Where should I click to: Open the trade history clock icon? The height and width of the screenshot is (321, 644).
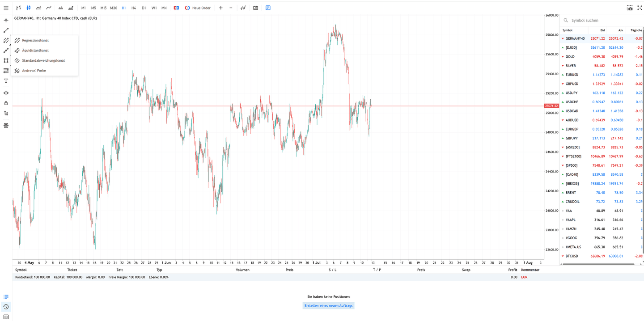pyautogui.click(x=6, y=307)
